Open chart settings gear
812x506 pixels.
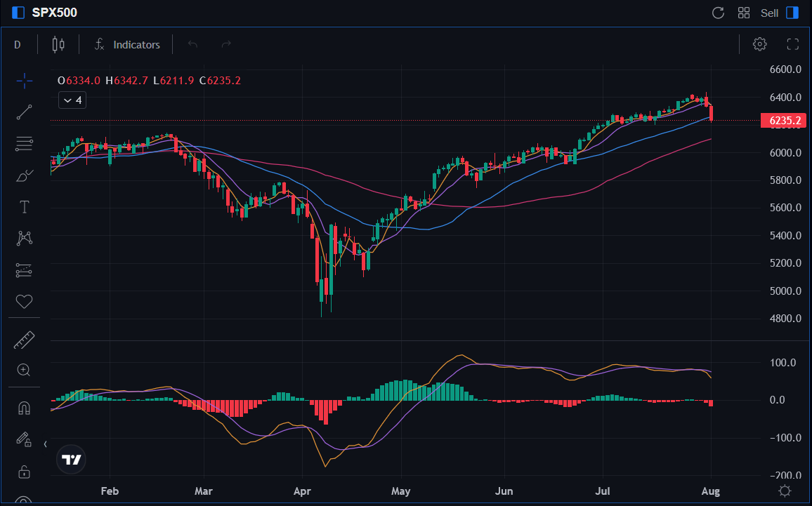[x=760, y=44]
